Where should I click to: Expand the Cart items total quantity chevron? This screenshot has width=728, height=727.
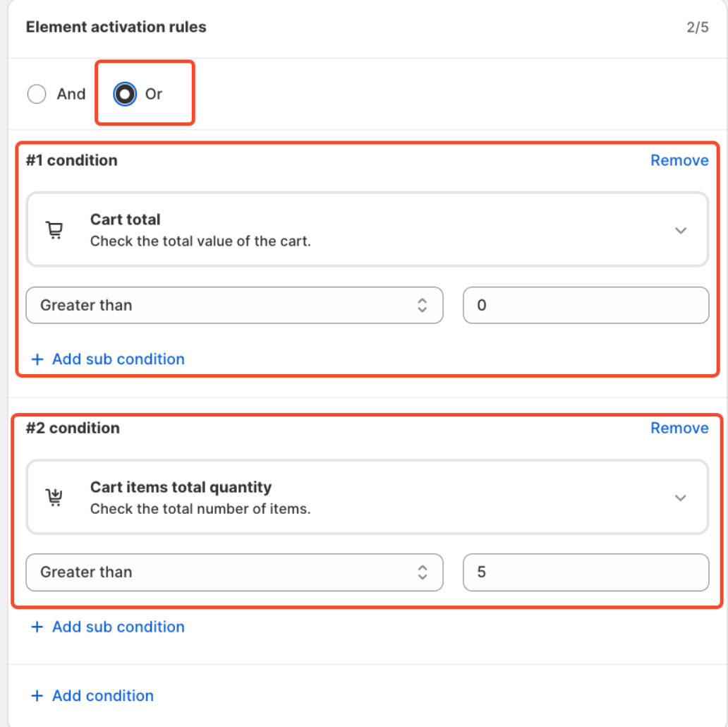pyautogui.click(x=681, y=498)
